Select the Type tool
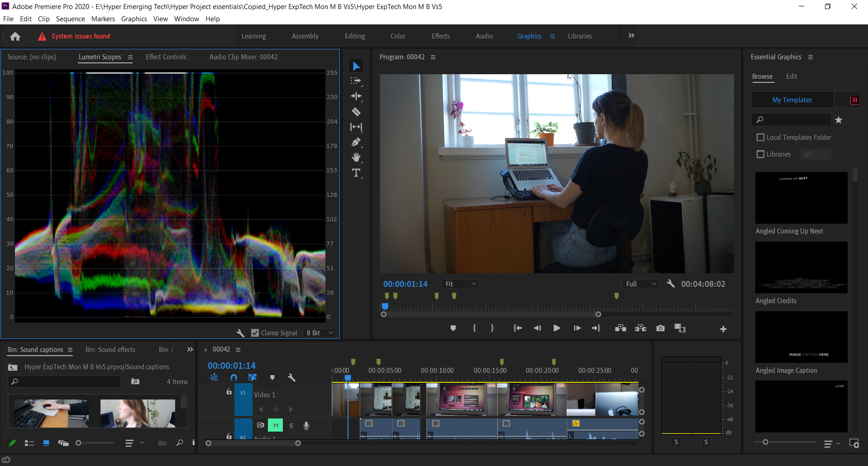This screenshot has width=868, height=466. tap(356, 173)
